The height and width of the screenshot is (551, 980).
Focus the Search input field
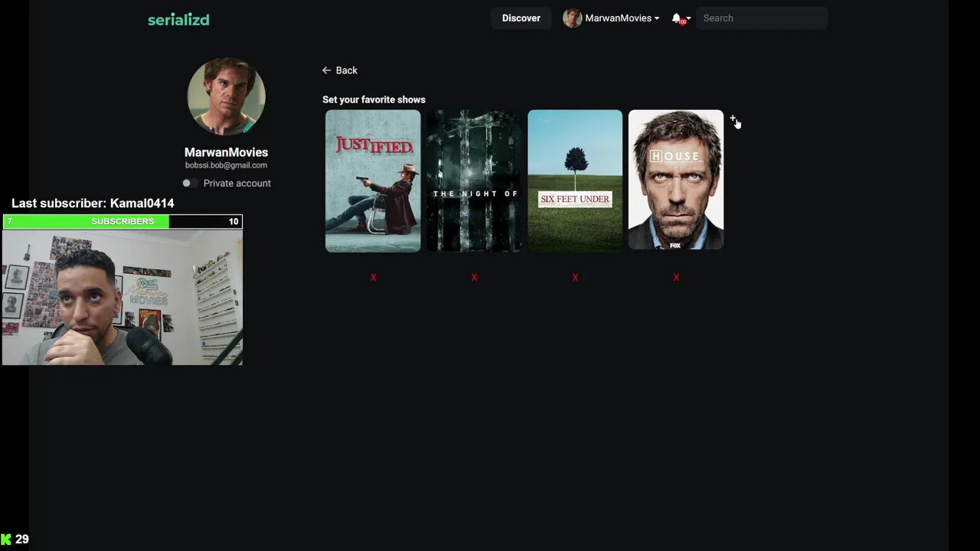pos(762,18)
